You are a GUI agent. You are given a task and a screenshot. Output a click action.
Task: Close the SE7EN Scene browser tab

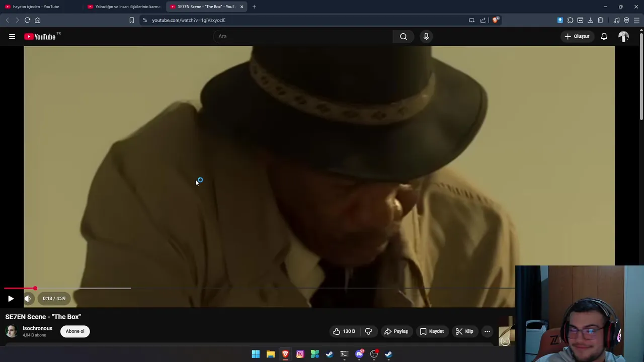point(242,7)
